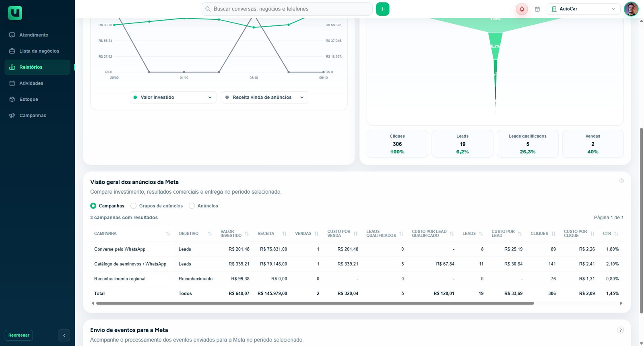644x346 pixels.
Task: Click Catálogo de seminovos • WhatsApp campaign
Action: click(357, 264)
